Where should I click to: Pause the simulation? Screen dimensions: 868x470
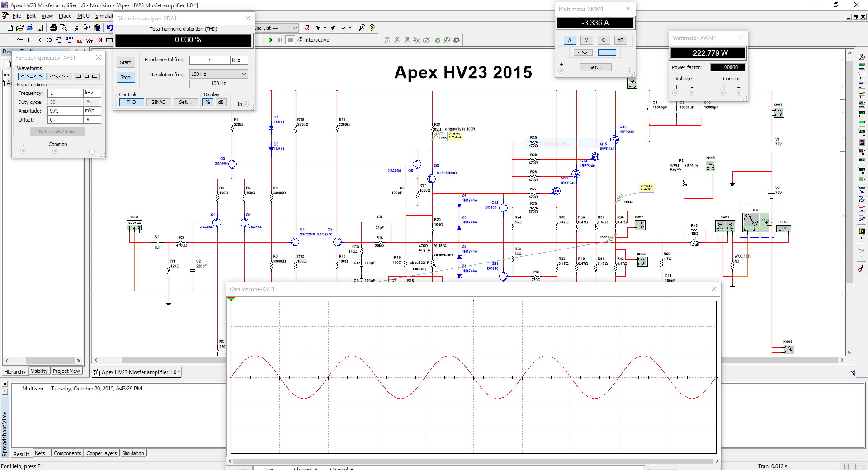click(x=280, y=40)
